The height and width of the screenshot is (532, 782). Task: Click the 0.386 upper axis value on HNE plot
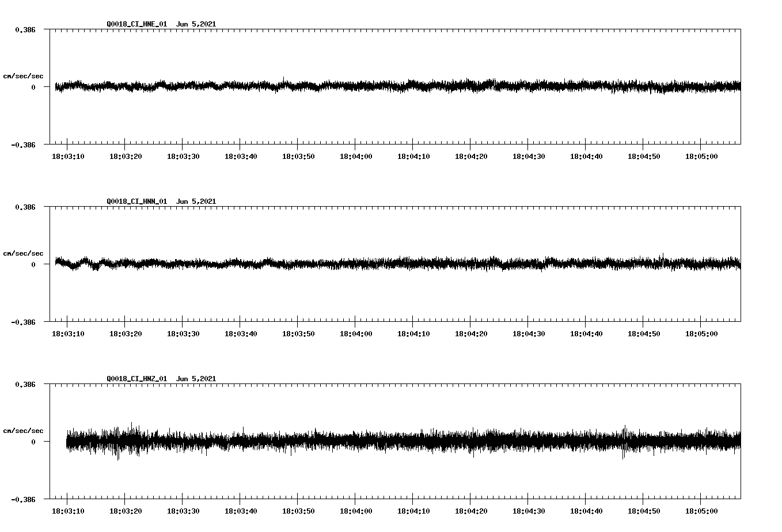coord(25,29)
